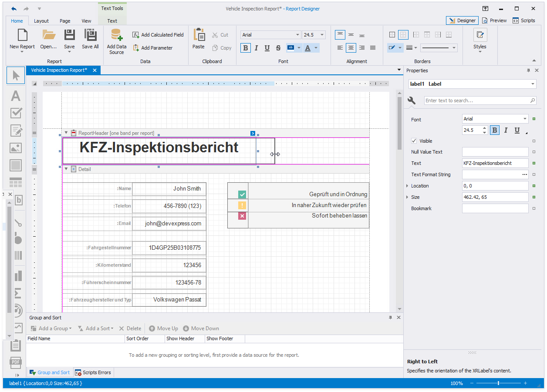Select the Pointer tool in the toolbox
547x392 pixels.
16,76
